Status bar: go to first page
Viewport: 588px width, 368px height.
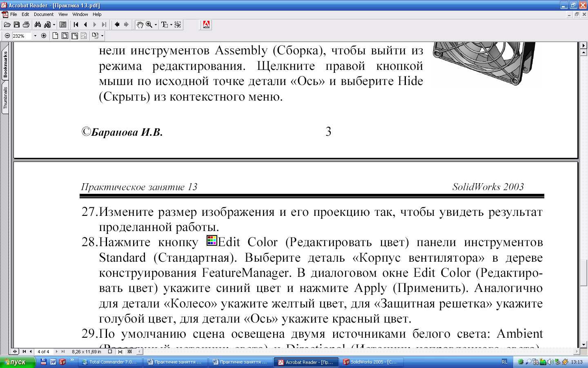pyautogui.click(x=24, y=351)
